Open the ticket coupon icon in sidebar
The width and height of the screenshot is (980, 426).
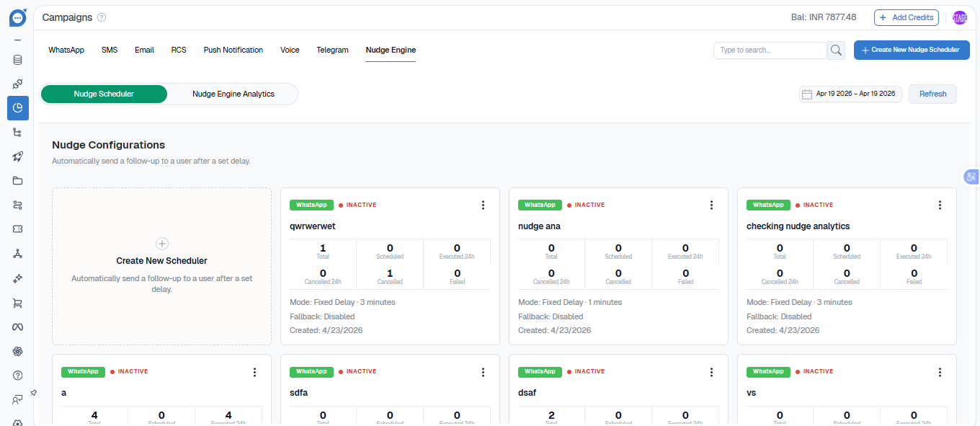coord(18,229)
